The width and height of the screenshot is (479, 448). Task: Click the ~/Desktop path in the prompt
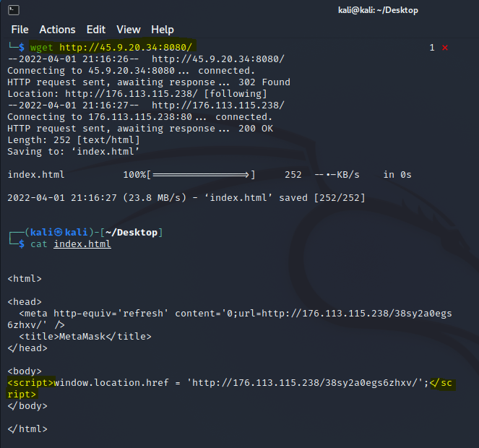pos(134,233)
